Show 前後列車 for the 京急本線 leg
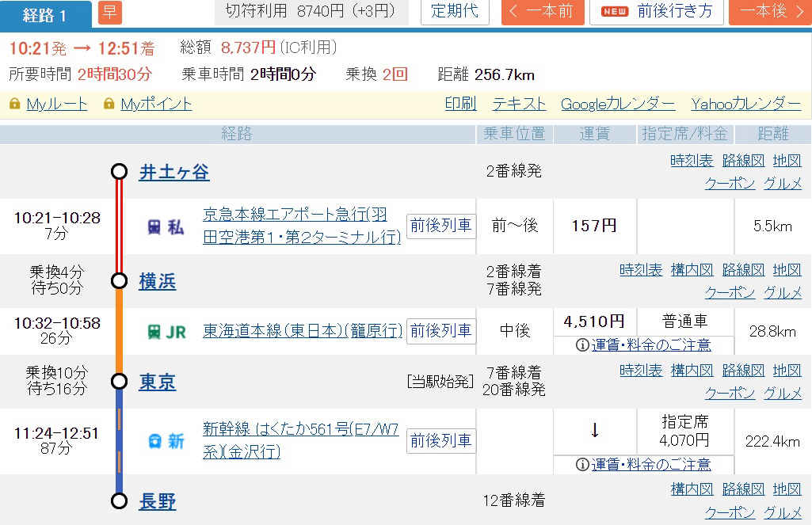Screen dimensions: 812x525 pos(441,226)
